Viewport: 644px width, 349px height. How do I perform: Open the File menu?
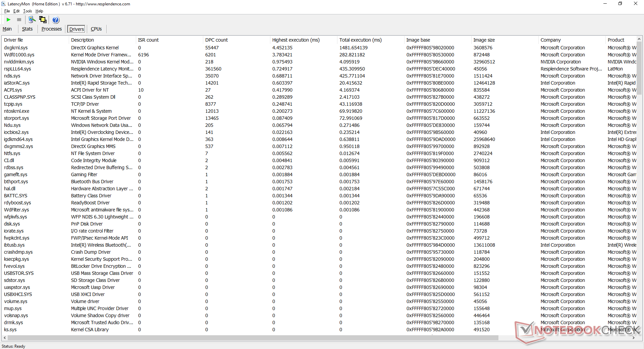[x=7, y=11]
